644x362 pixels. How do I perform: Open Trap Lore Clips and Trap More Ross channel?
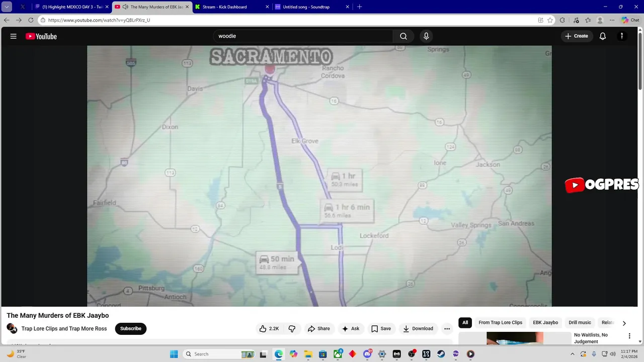[64, 329]
